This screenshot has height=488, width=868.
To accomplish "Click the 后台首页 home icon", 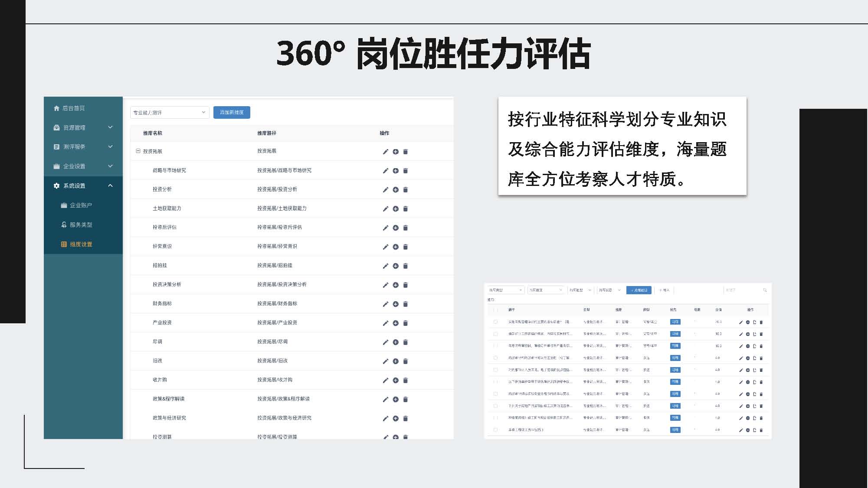I will pos(56,108).
